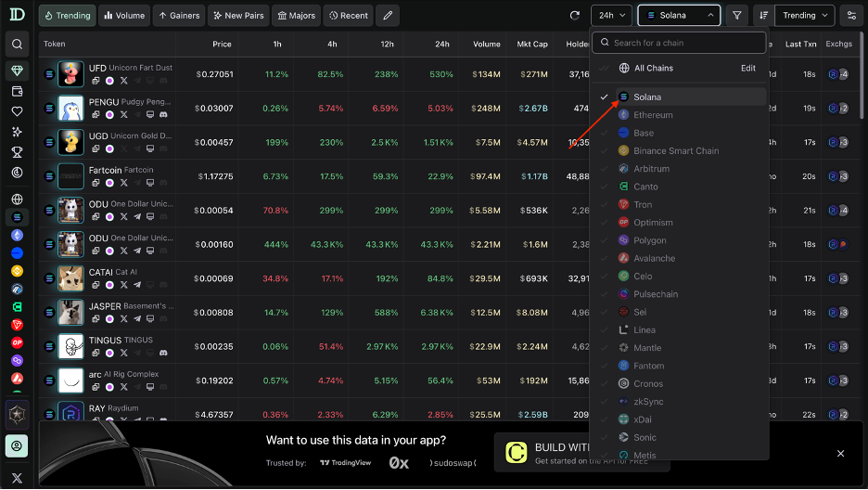The height and width of the screenshot is (490, 868).
Task: Open the sliders settings icon at top right
Action: tap(851, 16)
